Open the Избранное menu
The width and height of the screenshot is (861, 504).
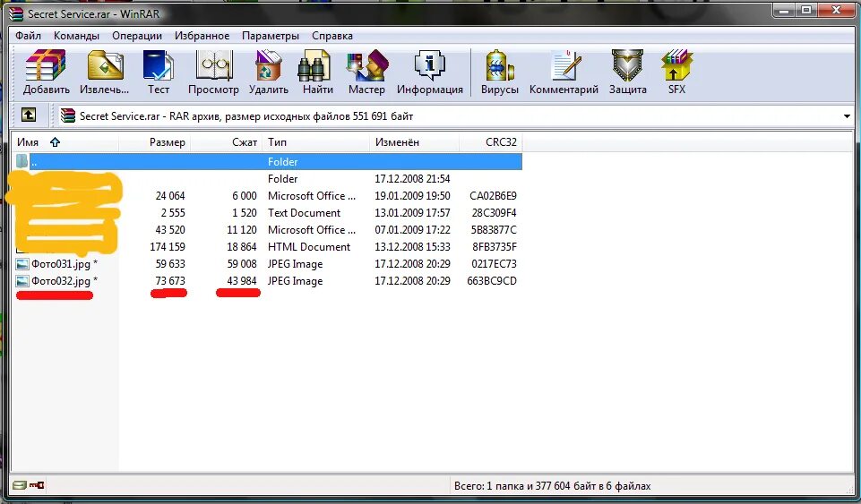202,36
